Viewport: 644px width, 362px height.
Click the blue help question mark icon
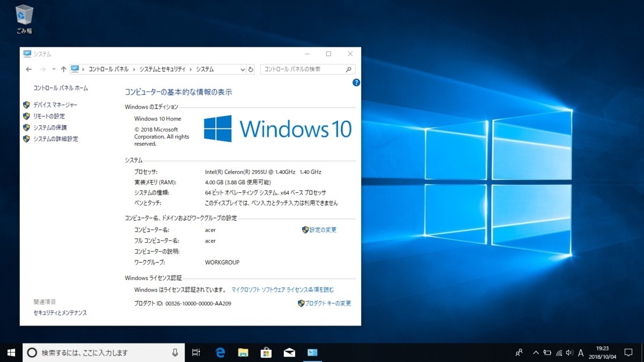tap(356, 83)
